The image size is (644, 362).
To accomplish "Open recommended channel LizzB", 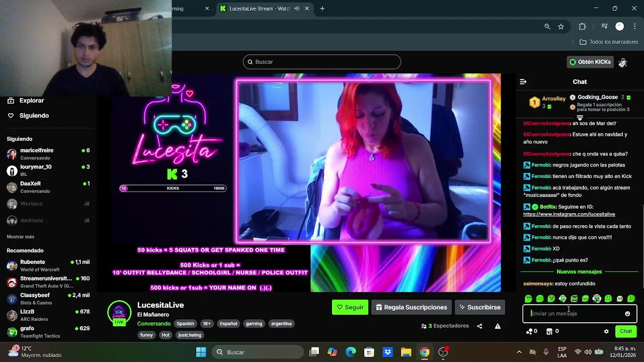I will tap(48, 315).
